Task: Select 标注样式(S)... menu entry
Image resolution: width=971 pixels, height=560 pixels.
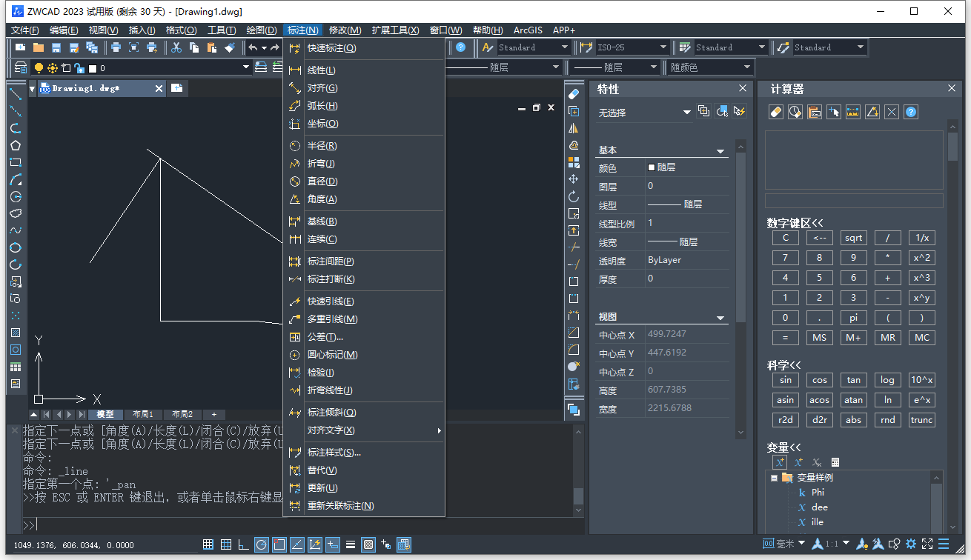Action: point(334,453)
